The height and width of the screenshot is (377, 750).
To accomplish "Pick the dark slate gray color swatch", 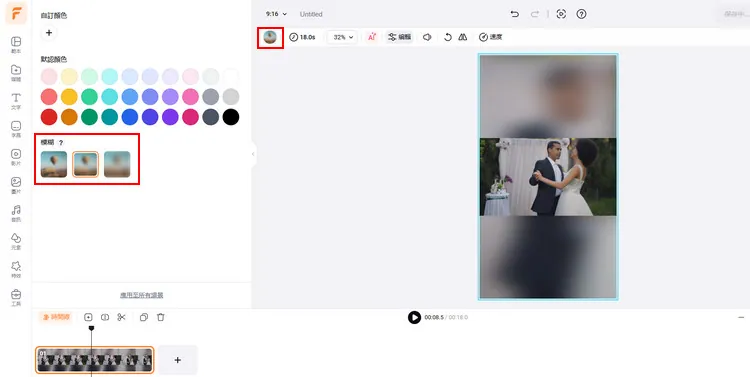I will click(210, 117).
